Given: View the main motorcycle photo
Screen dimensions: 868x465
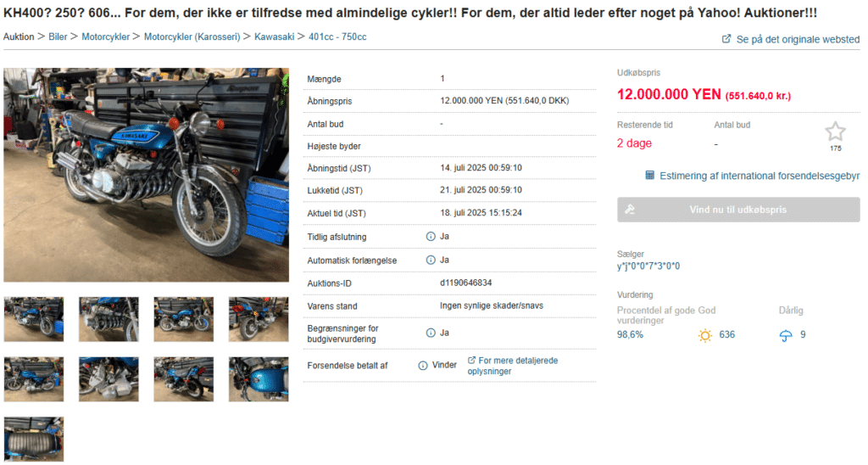Looking at the screenshot, I should (x=146, y=175).
